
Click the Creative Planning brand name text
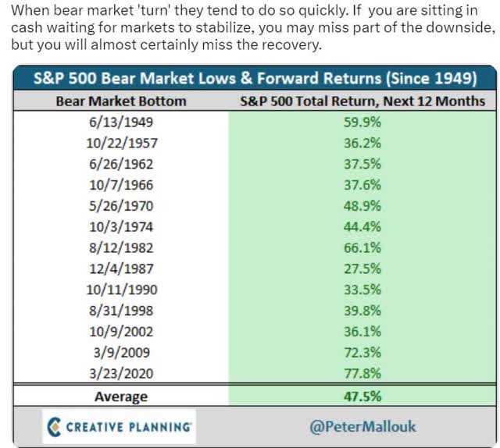(x=130, y=426)
